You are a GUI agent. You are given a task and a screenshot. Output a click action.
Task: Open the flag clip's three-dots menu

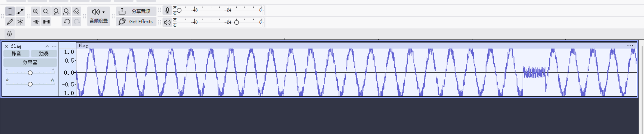click(x=630, y=46)
